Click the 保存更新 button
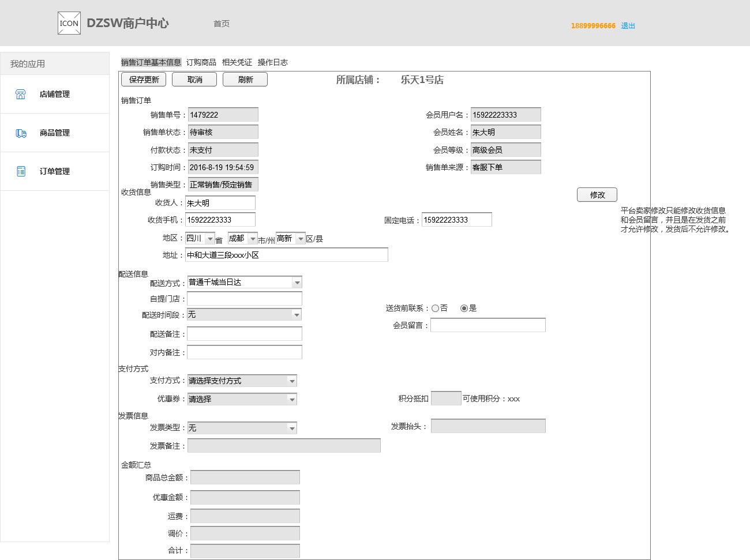Screen dimensions: 750x560 (x=144, y=80)
